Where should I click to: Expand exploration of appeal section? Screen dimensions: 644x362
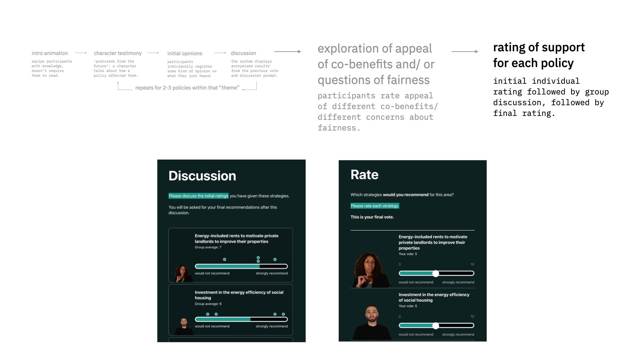376,63
